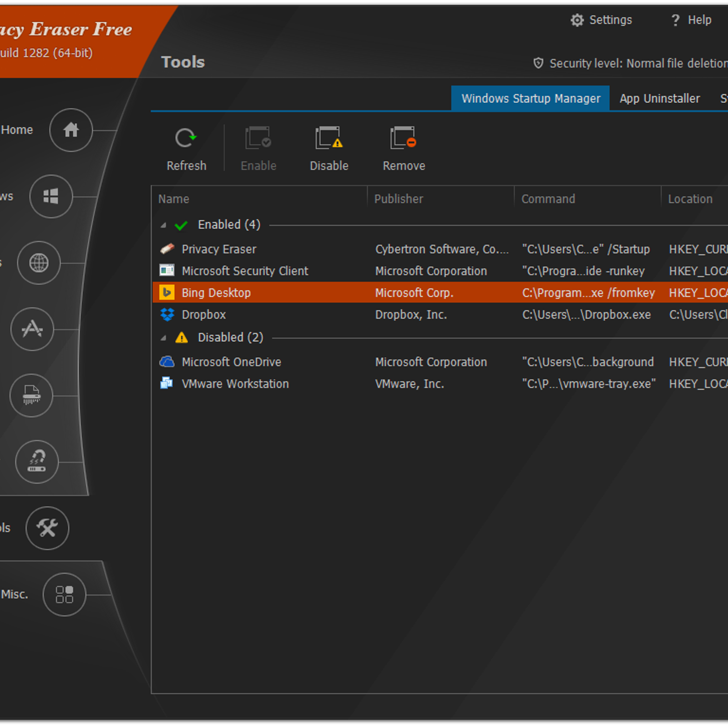Open the Windows logo sidebar section
Screen dimensions: 728x728
click(51, 197)
